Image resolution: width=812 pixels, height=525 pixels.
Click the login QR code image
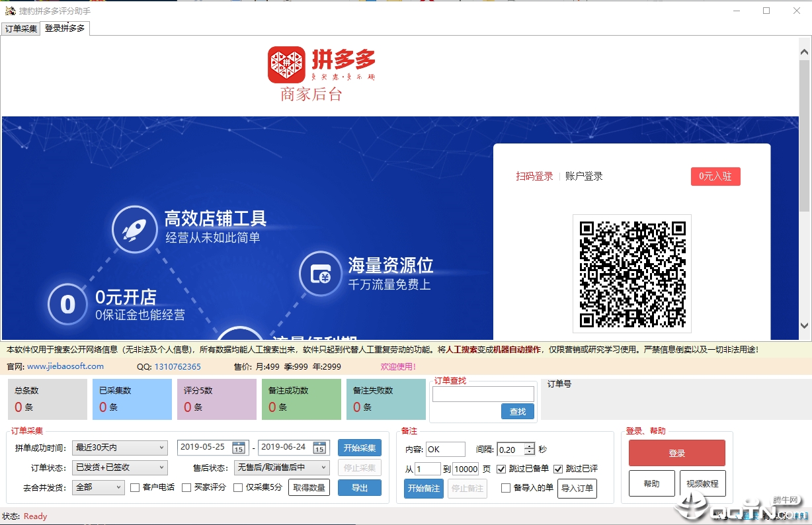(632, 274)
